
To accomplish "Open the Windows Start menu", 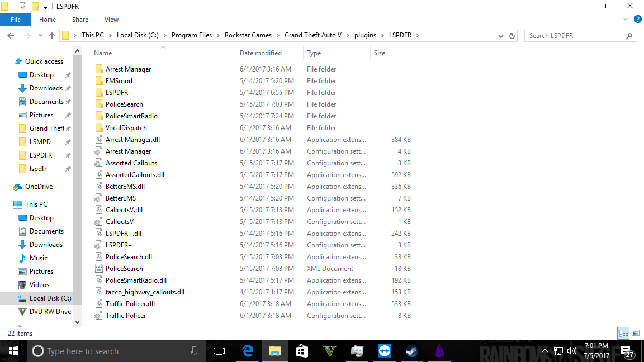I will [13, 351].
